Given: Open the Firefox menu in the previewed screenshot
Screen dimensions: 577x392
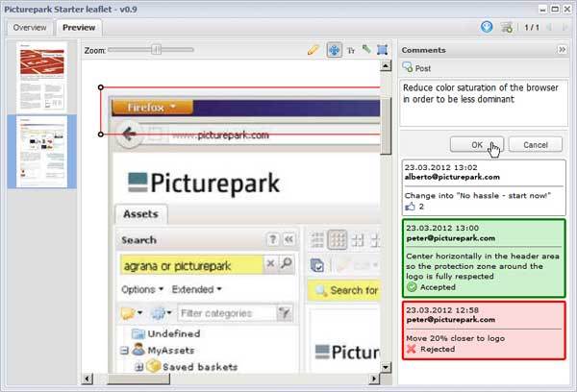Looking at the screenshot, I should [152, 108].
